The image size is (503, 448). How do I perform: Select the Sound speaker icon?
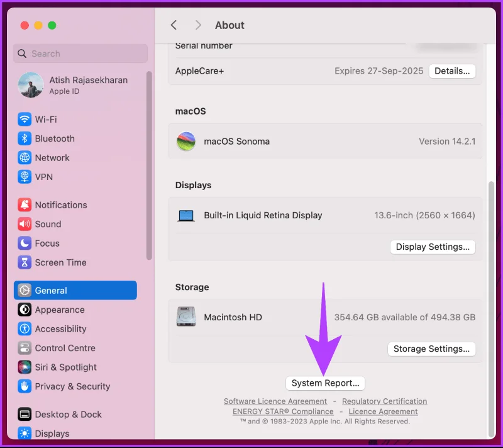tap(25, 224)
